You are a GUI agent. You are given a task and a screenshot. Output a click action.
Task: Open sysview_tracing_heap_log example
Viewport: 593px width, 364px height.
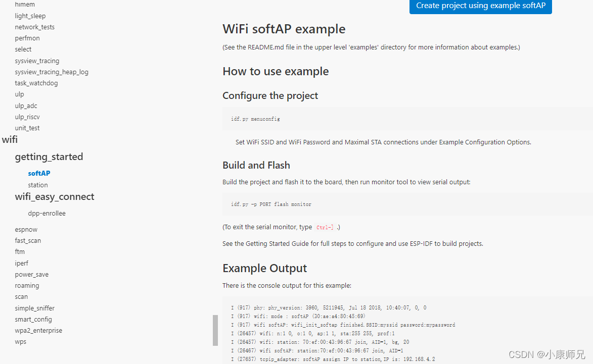[x=52, y=72]
